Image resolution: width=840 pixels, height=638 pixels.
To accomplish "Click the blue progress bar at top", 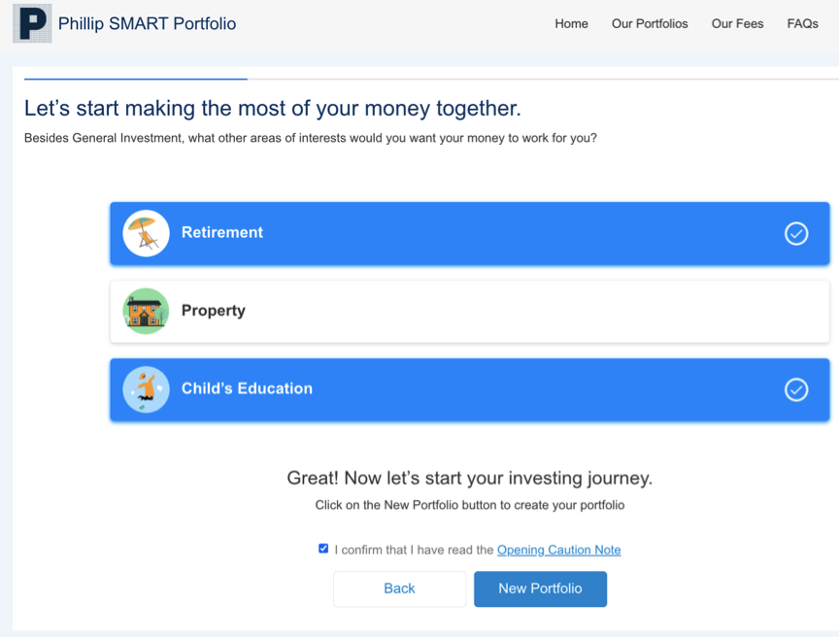I will [x=136, y=80].
